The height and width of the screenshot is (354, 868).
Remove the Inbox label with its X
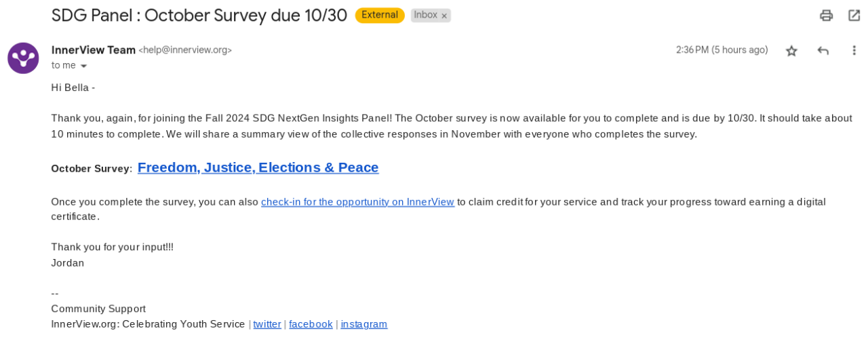click(444, 16)
